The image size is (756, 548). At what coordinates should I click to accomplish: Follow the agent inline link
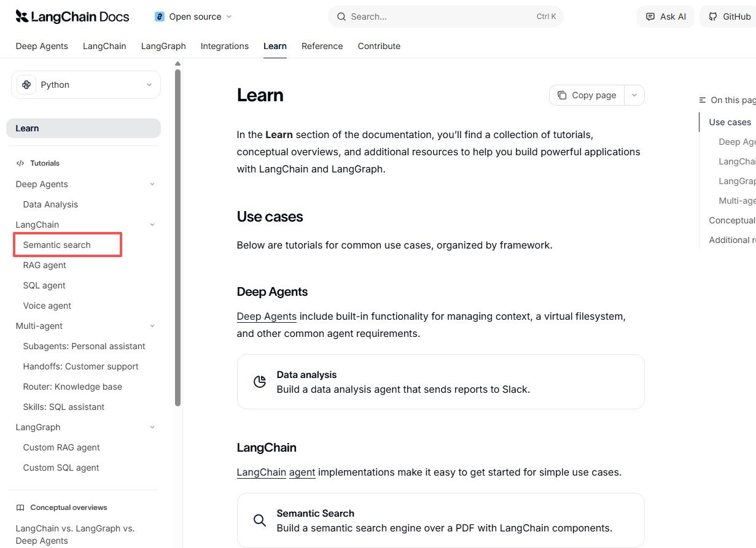tap(302, 473)
